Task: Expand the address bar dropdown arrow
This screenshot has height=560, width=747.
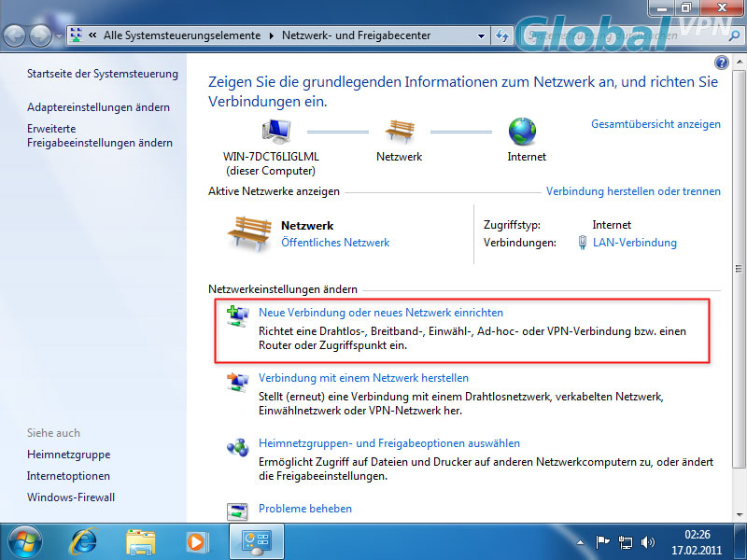Action: pyautogui.click(x=482, y=36)
